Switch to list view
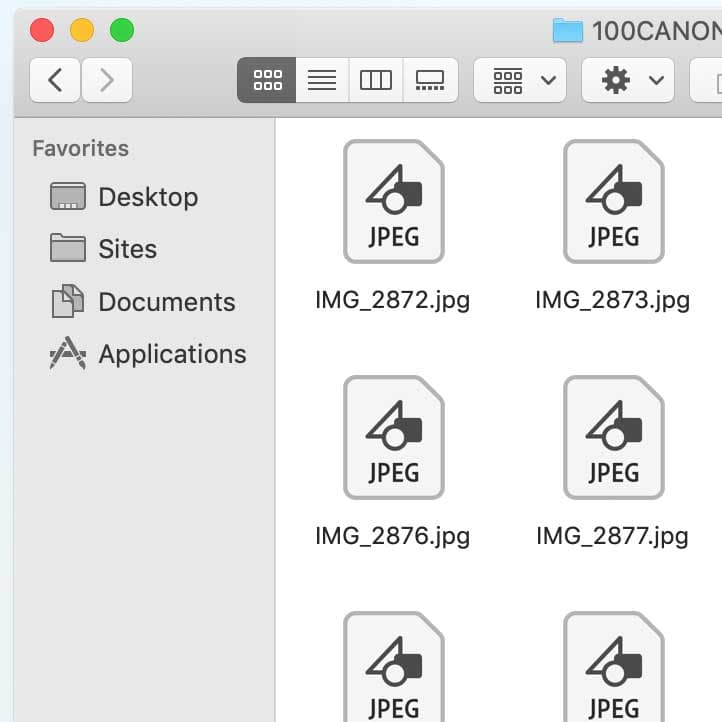Image resolution: width=722 pixels, height=722 pixels. pyautogui.click(x=322, y=80)
